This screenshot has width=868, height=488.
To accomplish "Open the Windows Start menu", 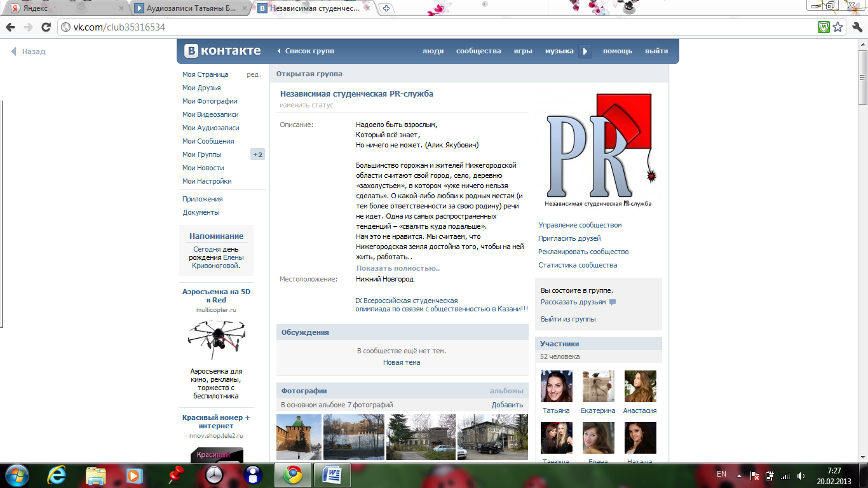I will point(16,475).
